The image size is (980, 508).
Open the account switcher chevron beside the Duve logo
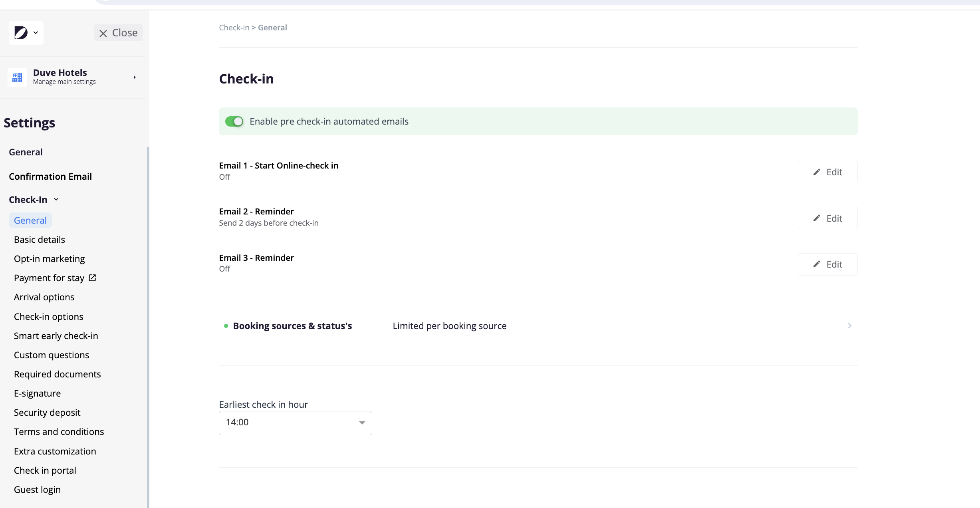tap(35, 32)
